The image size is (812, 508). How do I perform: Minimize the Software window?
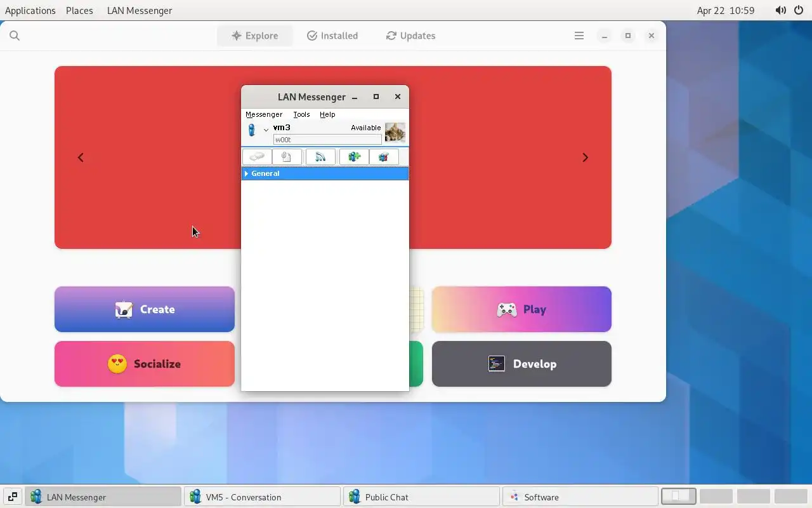tap(605, 36)
